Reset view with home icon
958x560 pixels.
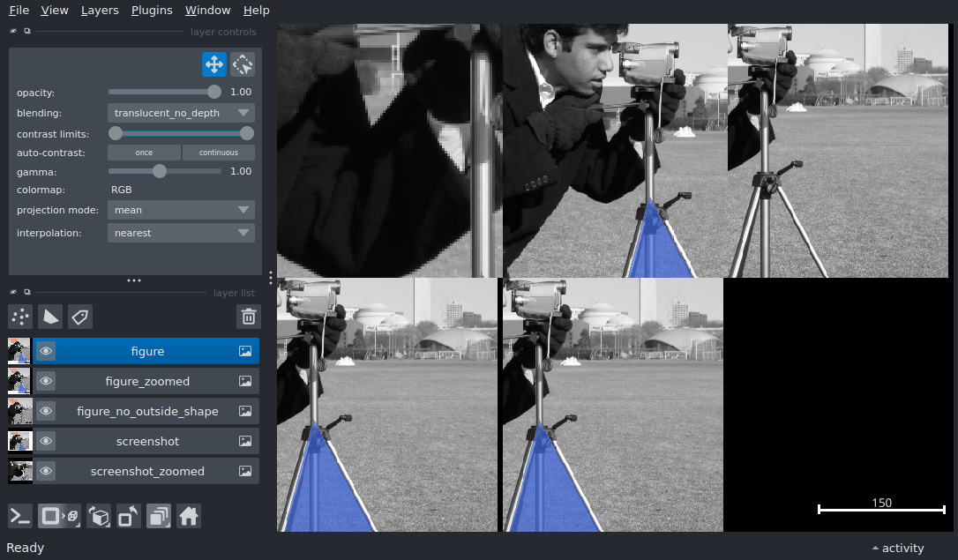tap(189, 516)
